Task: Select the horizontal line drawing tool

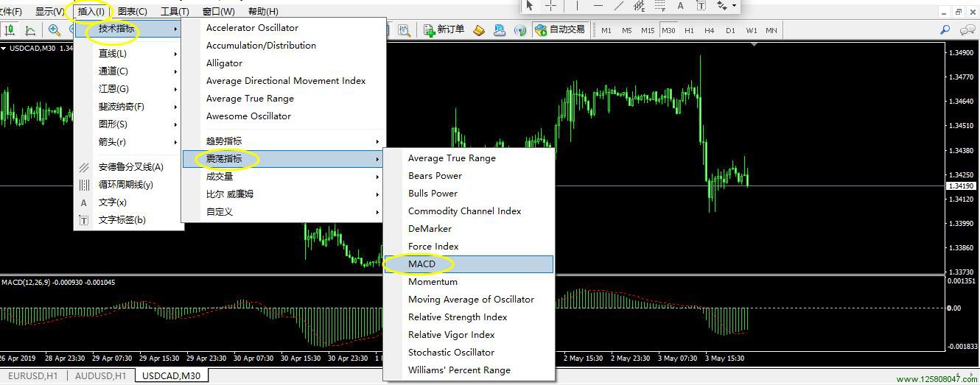Action: [x=598, y=6]
